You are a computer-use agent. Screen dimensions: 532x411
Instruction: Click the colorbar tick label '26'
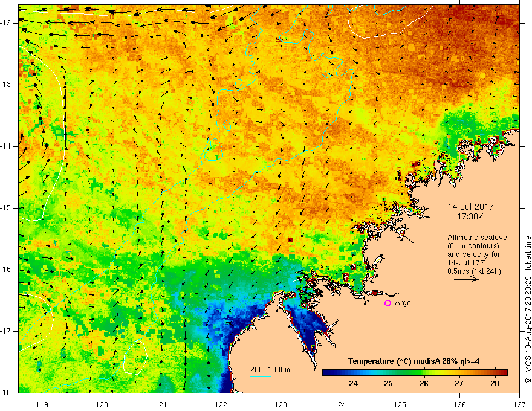424,384
